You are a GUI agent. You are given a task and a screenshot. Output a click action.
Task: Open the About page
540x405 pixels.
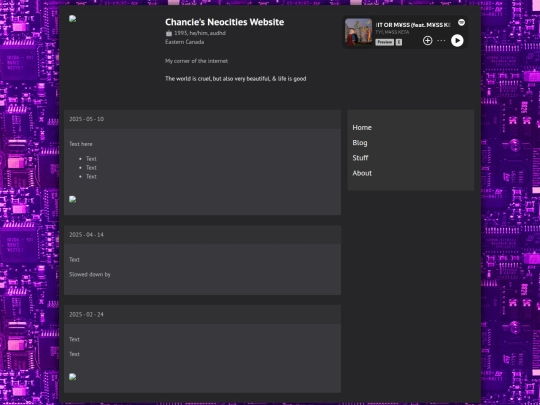click(x=362, y=173)
